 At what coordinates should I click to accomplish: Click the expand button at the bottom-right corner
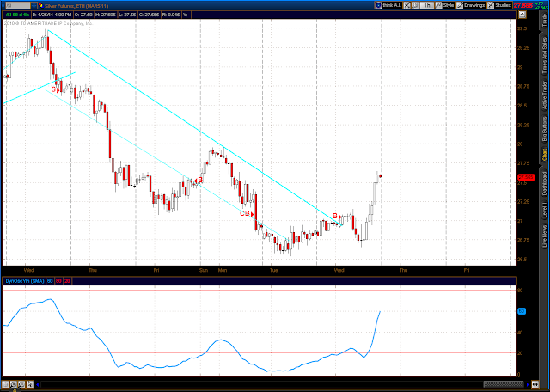tap(535, 384)
